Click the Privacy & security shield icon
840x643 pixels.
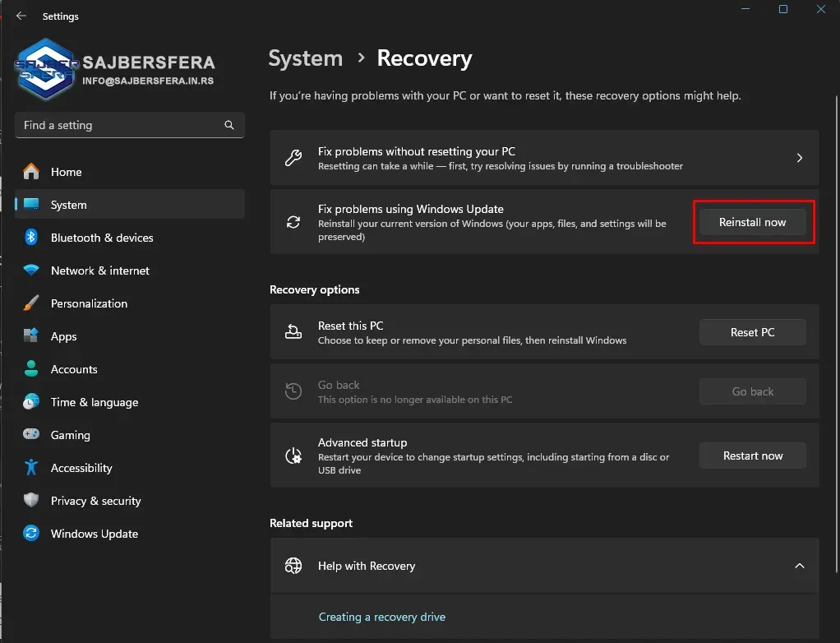31,501
